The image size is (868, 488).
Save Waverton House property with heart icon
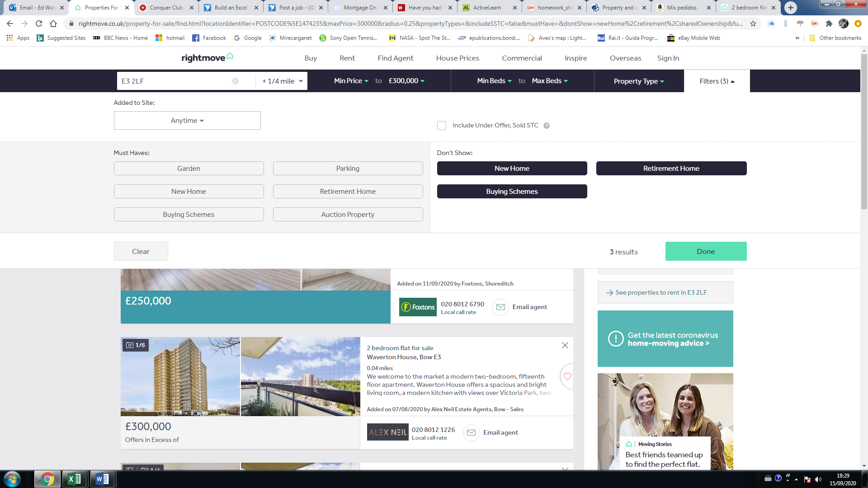point(567,376)
